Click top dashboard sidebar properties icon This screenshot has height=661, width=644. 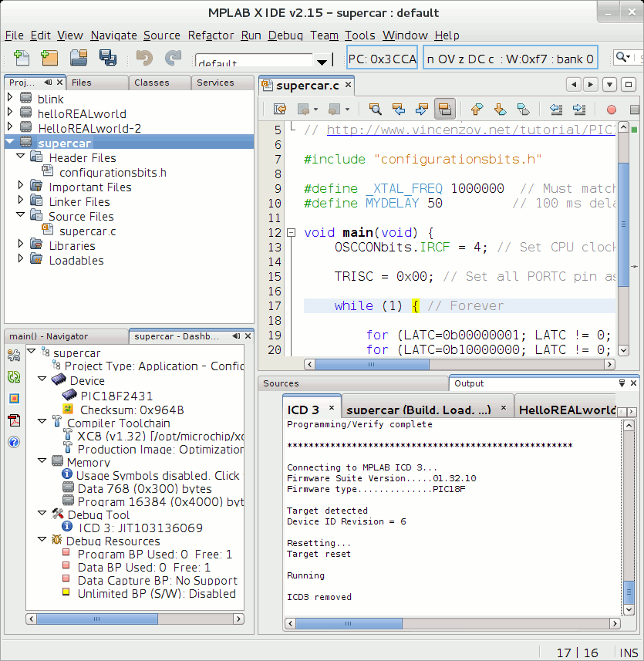tap(14, 356)
